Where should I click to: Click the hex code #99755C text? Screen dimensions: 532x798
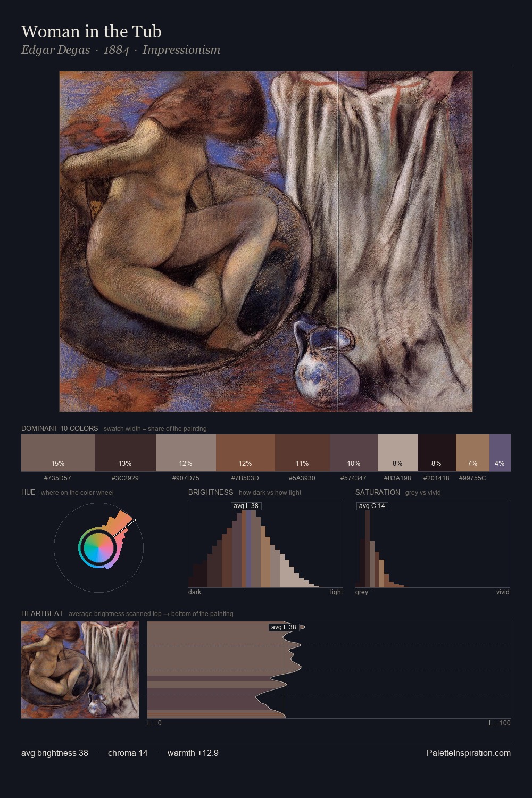(472, 478)
